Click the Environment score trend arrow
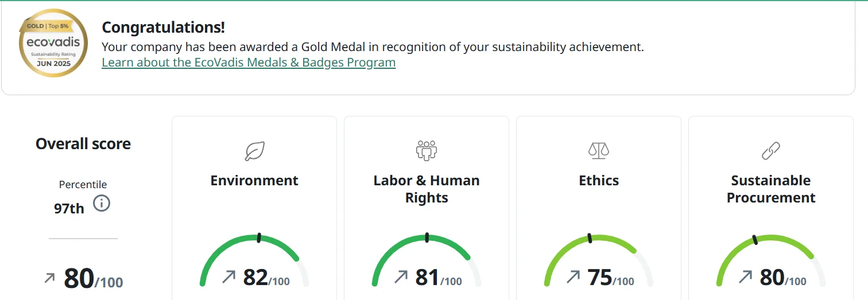Screen dimensions: 868x300 tap(228, 277)
